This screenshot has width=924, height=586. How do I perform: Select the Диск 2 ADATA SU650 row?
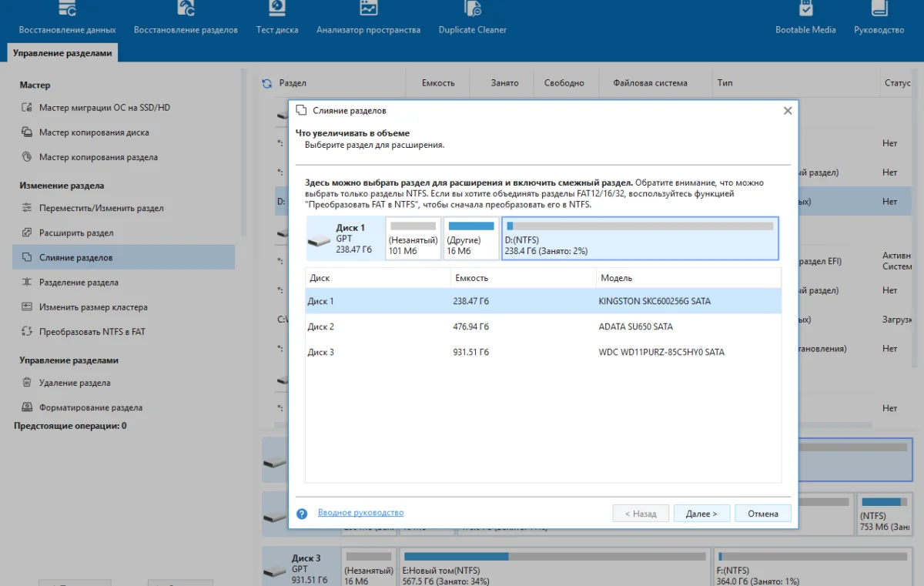543,326
